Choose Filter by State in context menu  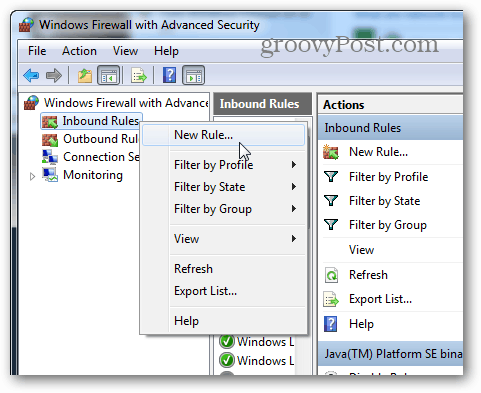(x=223, y=187)
